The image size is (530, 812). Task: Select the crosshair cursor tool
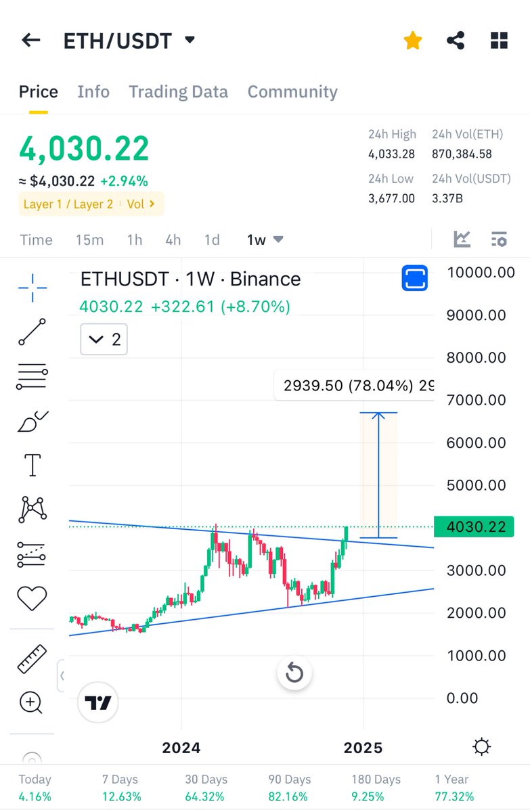[x=32, y=288]
